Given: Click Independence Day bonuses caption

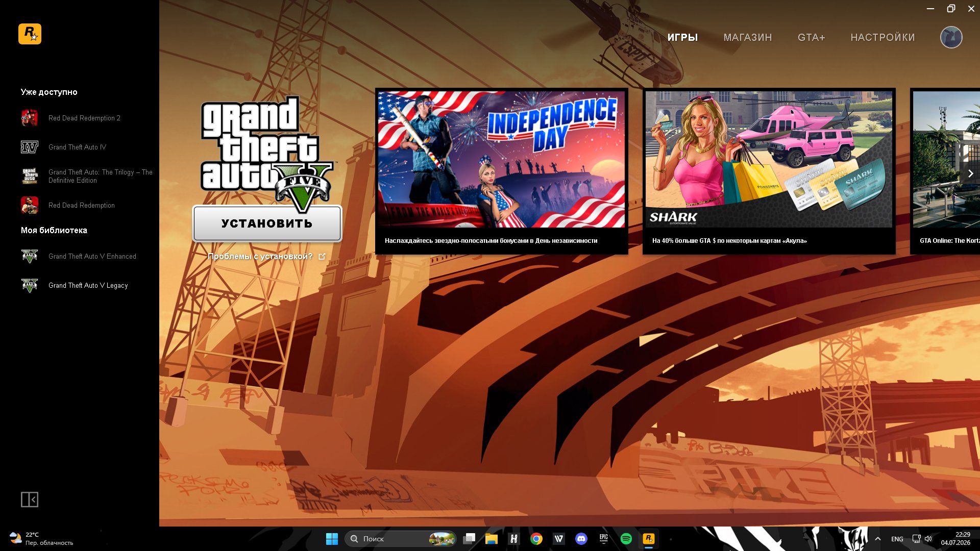Looking at the screenshot, I should pos(491,241).
